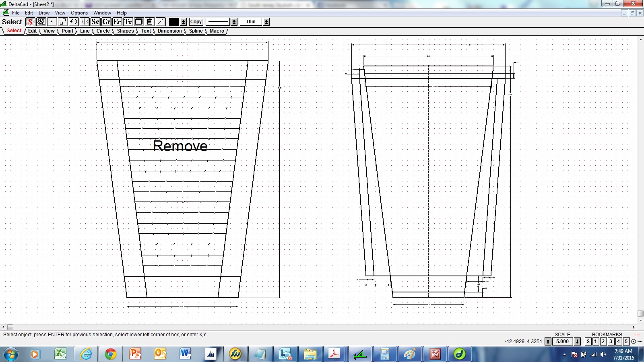This screenshot has width=644, height=362.
Task: Click the rotate arrow icon in toolbar
Action: pyautogui.click(x=74, y=22)
